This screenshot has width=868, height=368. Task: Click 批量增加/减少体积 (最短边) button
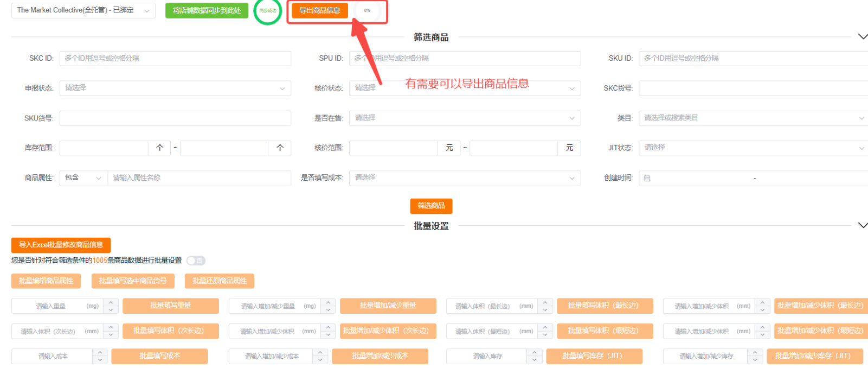pos(821,331)
